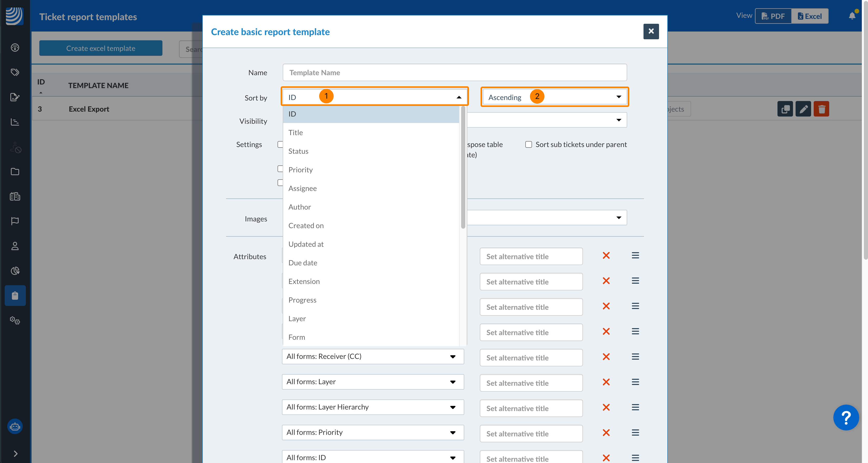
Task: Open the tags icon in sidebar
Action: click(15, 72)
